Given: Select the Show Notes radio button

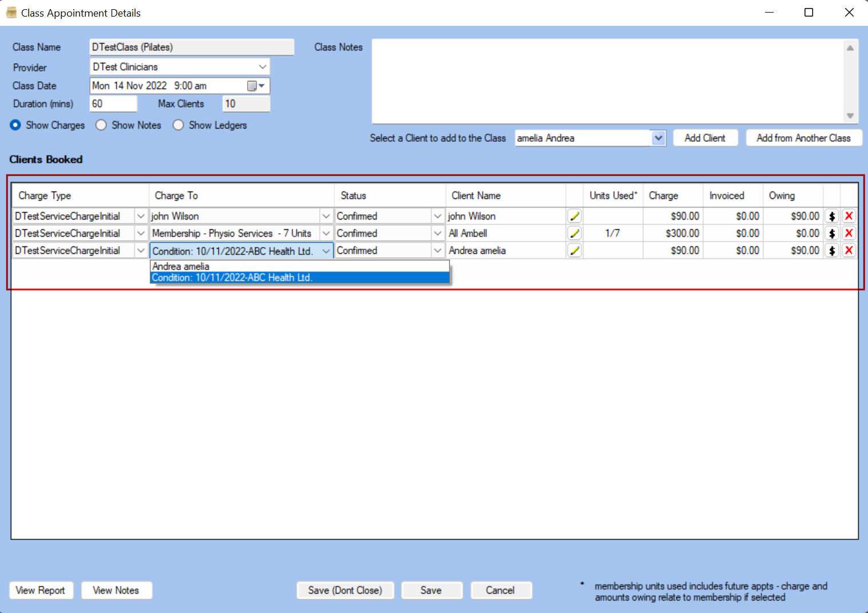Looking at the screenshot, I should [x=101, y=125].
